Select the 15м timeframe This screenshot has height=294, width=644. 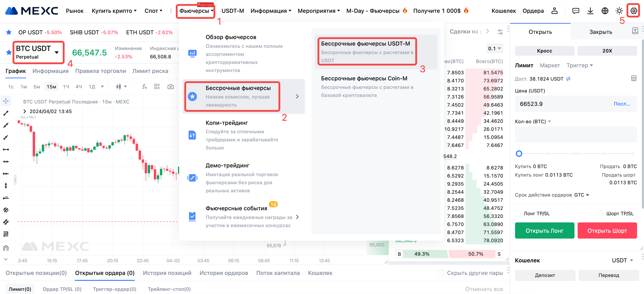tap(51, 87)
